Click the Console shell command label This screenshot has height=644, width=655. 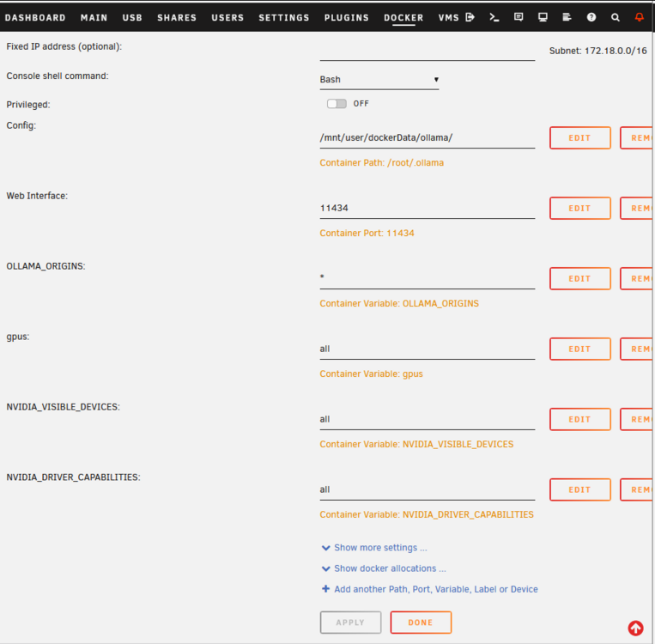tap(58, 76)
